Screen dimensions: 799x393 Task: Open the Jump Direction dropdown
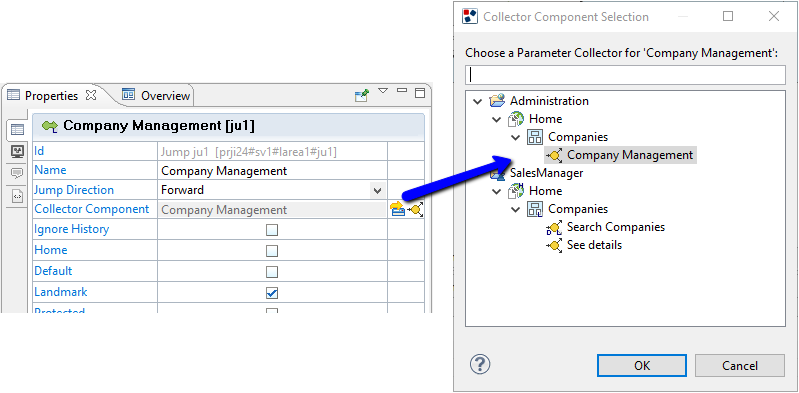click(x=378, y=191)
